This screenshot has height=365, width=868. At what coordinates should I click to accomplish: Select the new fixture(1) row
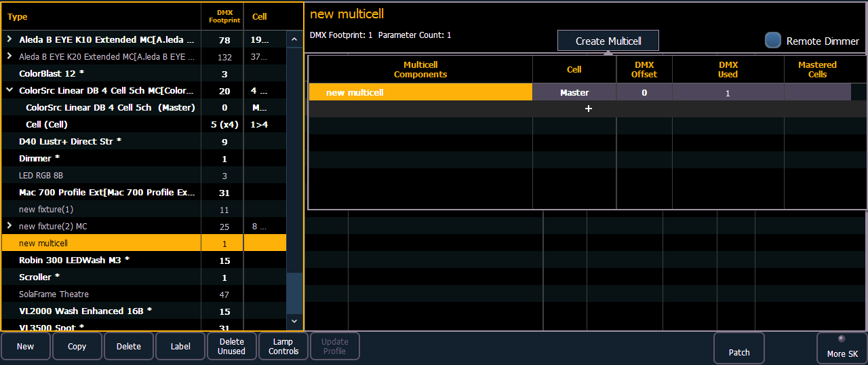pos(144,210)
